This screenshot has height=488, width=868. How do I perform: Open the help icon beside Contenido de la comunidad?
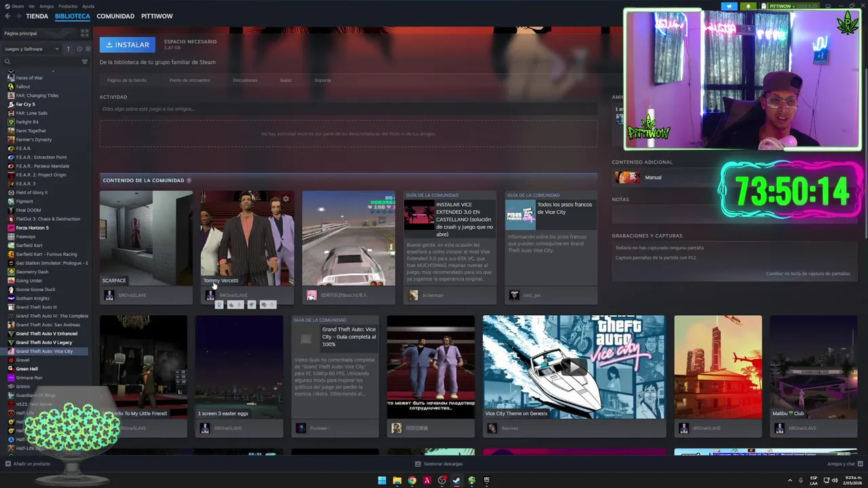point(189,180)
